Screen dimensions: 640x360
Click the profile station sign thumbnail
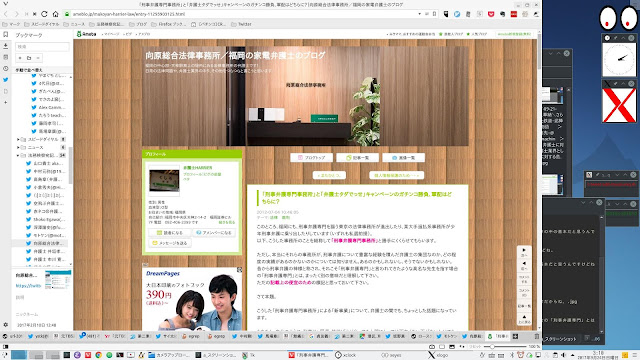pyautogui.click(x=164, y=180)
